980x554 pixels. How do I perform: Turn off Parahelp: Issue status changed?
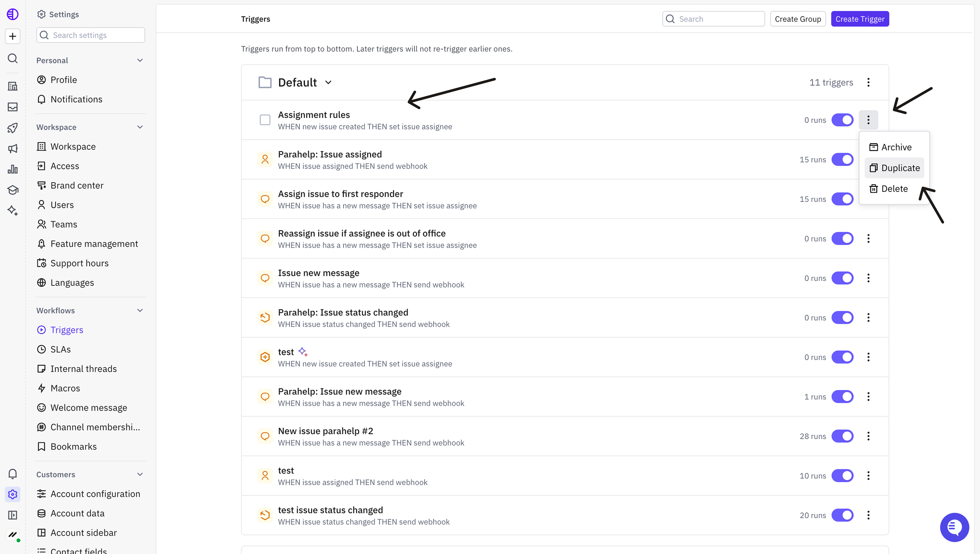(x=842, y=318)
